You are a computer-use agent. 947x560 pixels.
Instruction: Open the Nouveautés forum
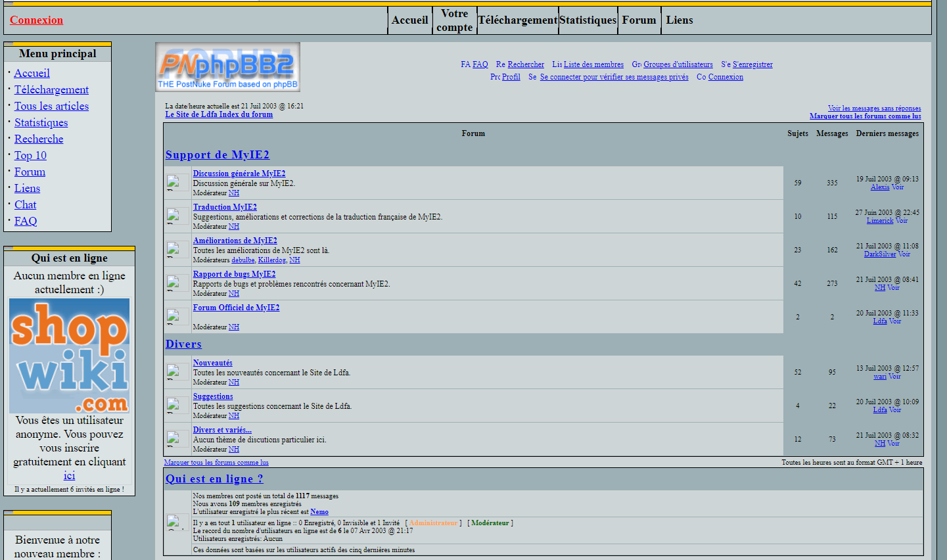[x=213, y=363]
